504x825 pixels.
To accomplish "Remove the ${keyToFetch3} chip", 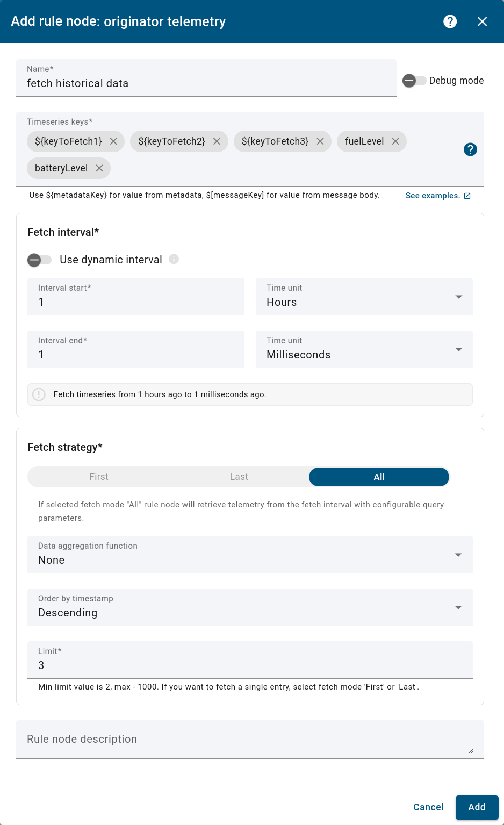I will [x=320, y=141].
